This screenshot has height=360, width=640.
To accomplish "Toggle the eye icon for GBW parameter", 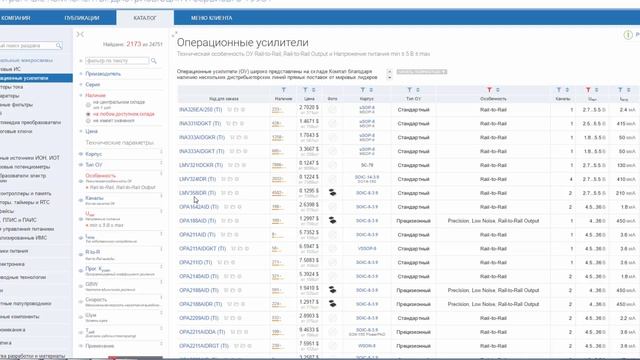I will click(x=81, y=286).
